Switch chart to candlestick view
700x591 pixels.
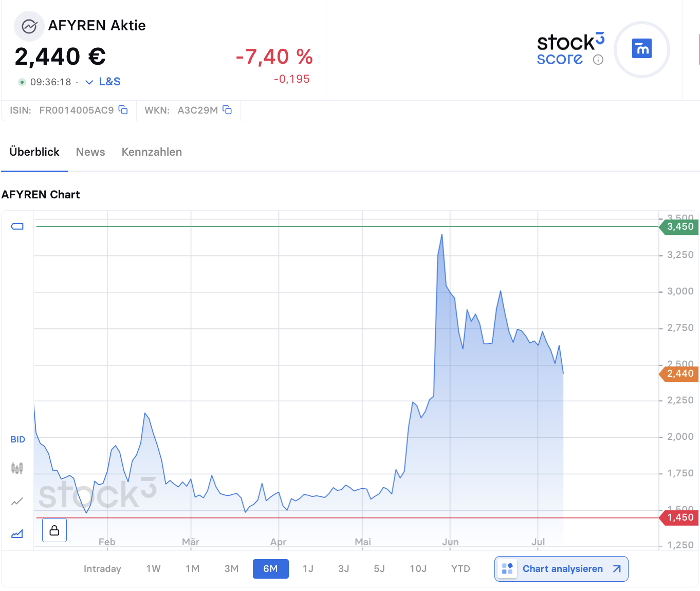pos(17,468)
